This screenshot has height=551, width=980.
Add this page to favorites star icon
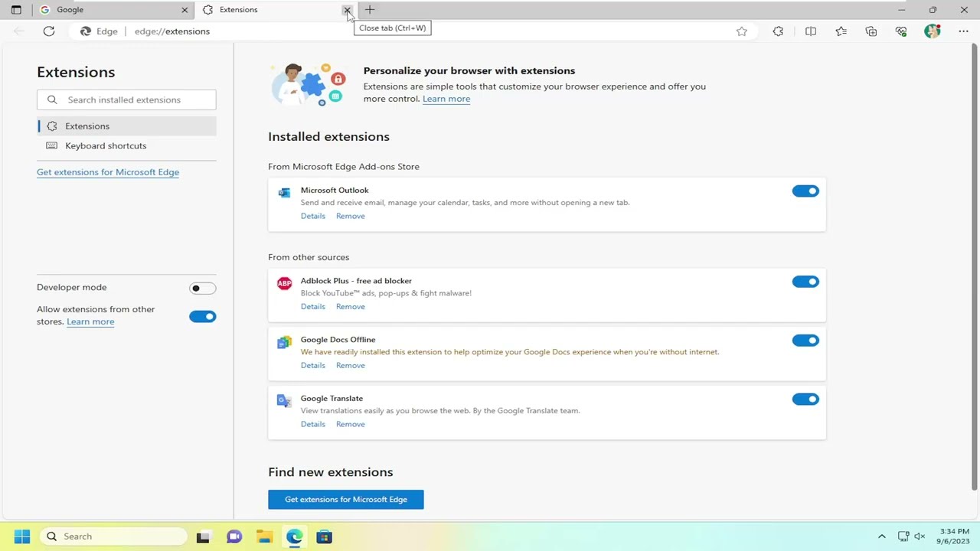tap(741, 31)
